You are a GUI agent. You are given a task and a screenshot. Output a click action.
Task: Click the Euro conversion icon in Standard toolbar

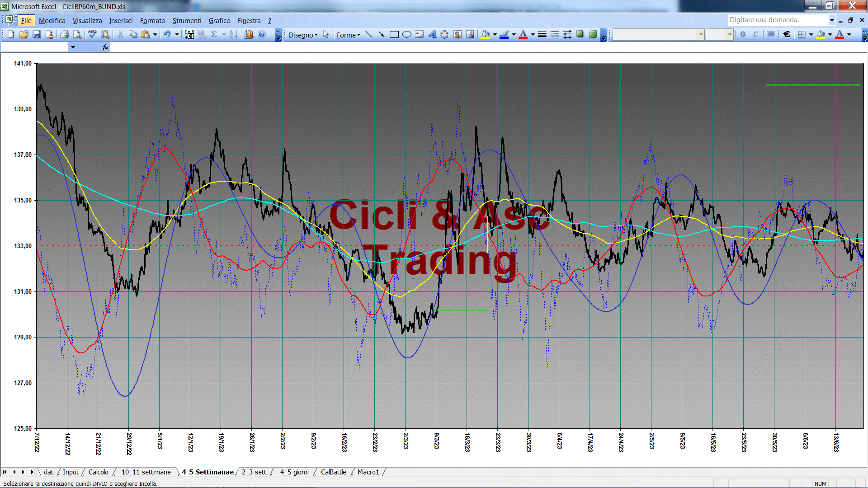click(189, 34)
